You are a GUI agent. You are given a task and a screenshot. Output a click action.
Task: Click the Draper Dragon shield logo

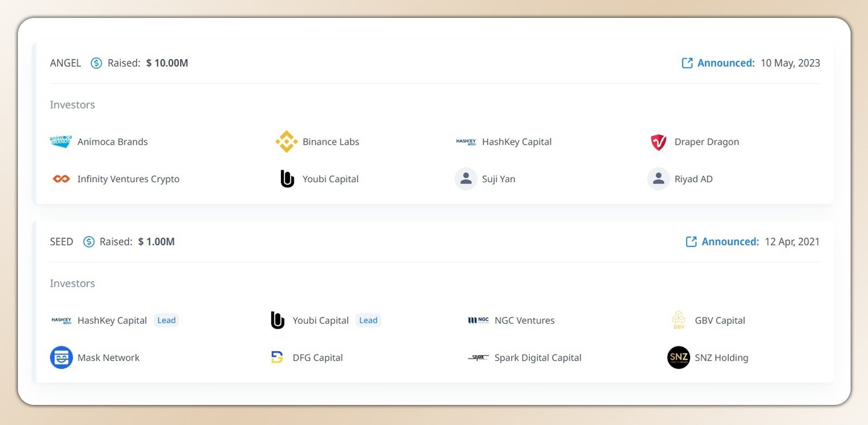[659, 142]
